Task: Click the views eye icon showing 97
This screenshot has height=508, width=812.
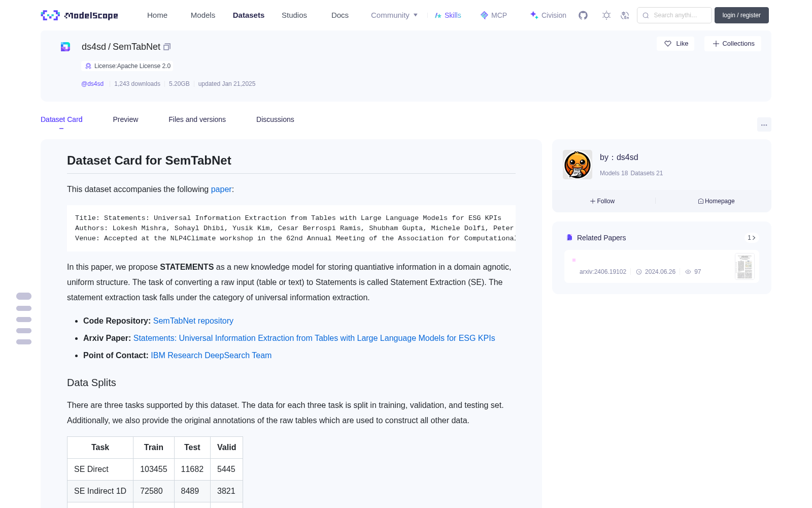Action: pos(688,272)
